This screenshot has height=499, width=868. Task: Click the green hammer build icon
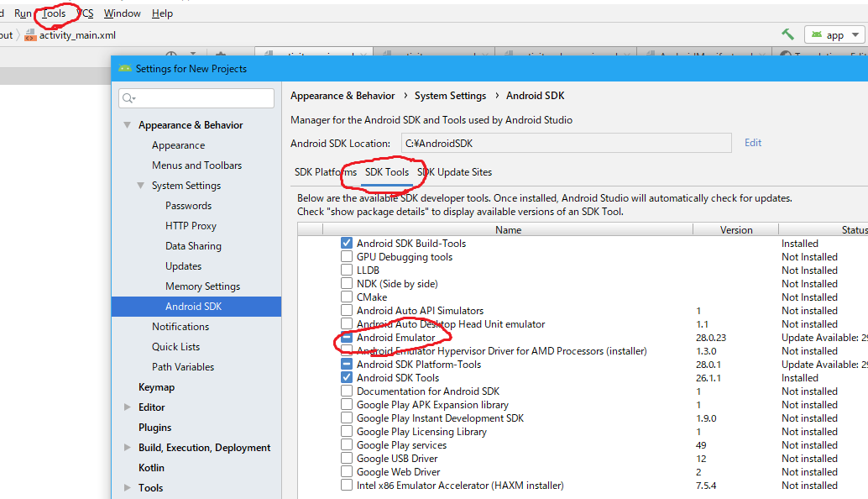click(787, 34)
